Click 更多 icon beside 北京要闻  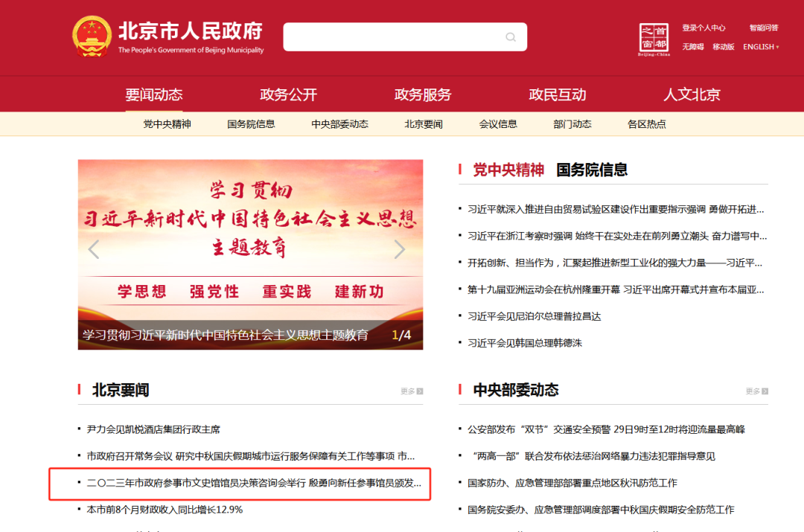[x=412, y=391]
